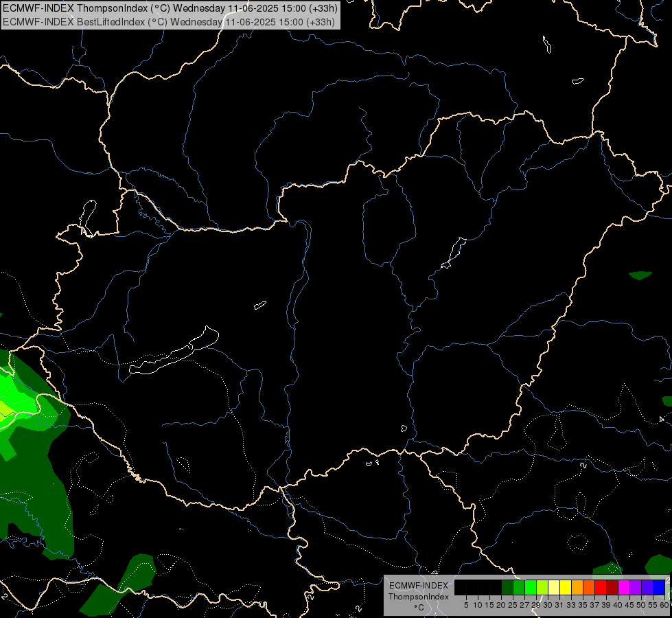Pick the yellow-green 29-30 legend swatch
The image size is (672, 618).
click(542, 587)
